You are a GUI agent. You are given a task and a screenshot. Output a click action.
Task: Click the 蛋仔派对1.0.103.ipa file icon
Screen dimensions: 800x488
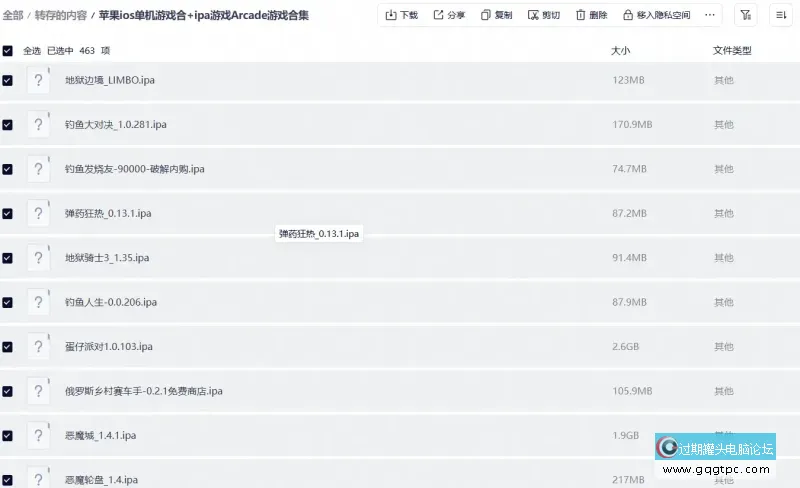[38, 347]
